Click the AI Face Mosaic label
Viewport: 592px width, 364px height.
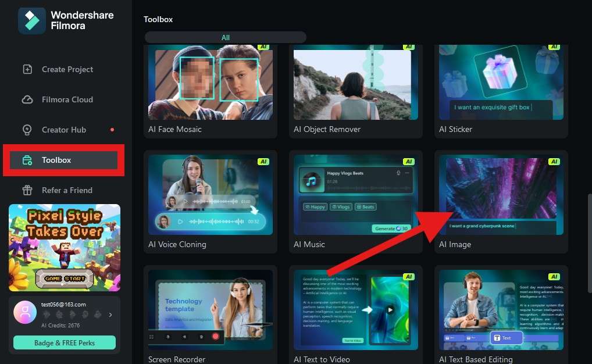175,129
